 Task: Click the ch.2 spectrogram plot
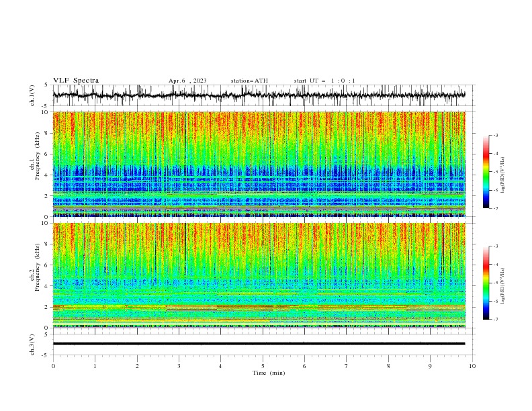click(x=259, y=275)
